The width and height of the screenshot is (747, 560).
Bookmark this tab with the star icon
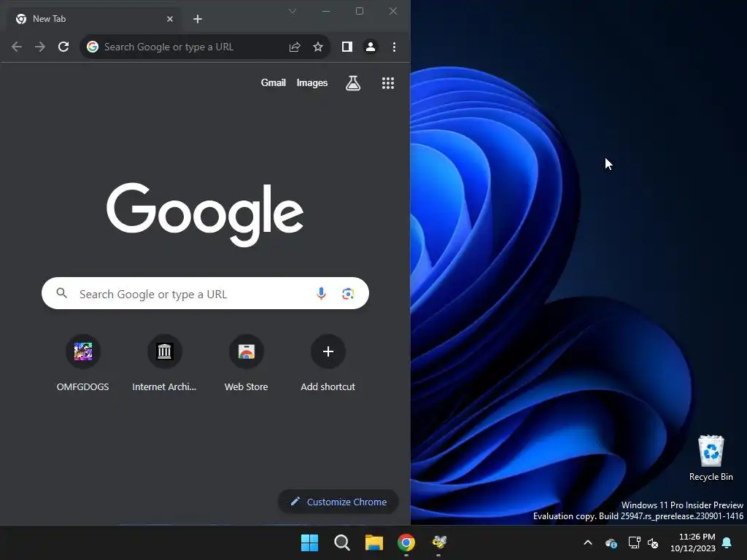pyautogui.click(x=318, y=47)
